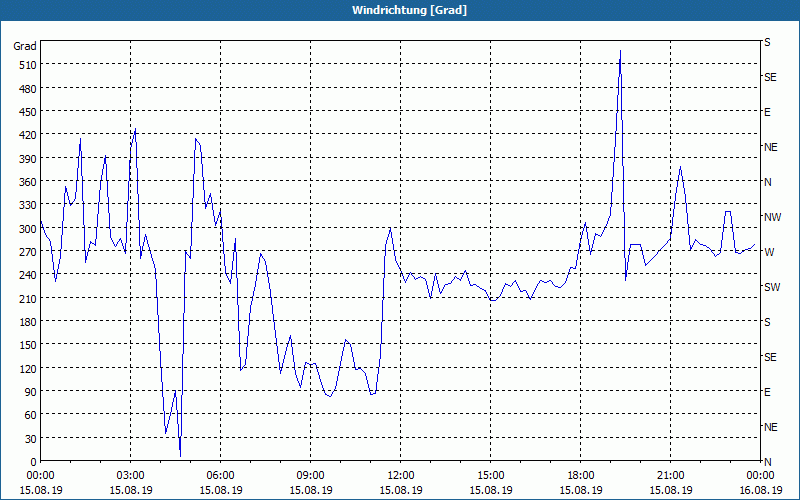Click the 21:00 time axis label

[x=670, y=476]
